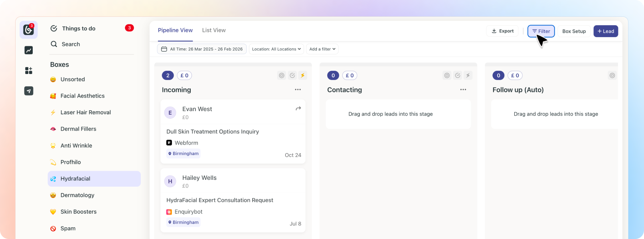Image resolution: width=644 pixels, height=239 pixels.
Task: Click the target icon in Follow up (Auto) column
Action: (612, 76)
